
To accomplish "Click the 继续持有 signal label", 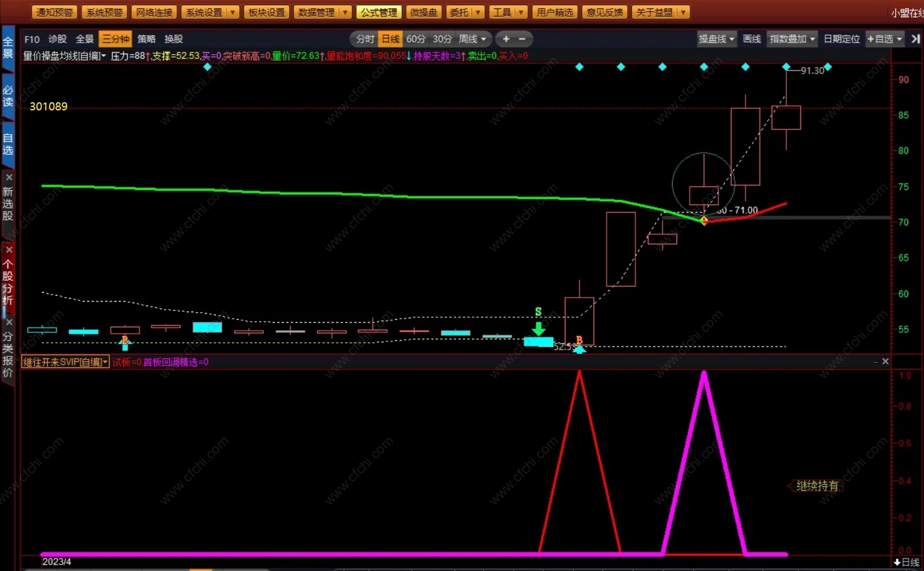I will click(816, 486).
